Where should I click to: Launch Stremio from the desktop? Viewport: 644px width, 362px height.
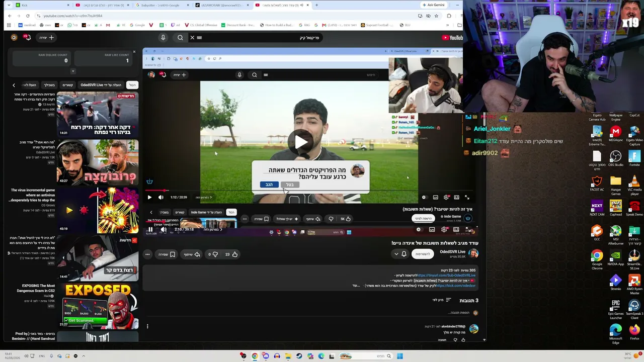pos(616,282)
